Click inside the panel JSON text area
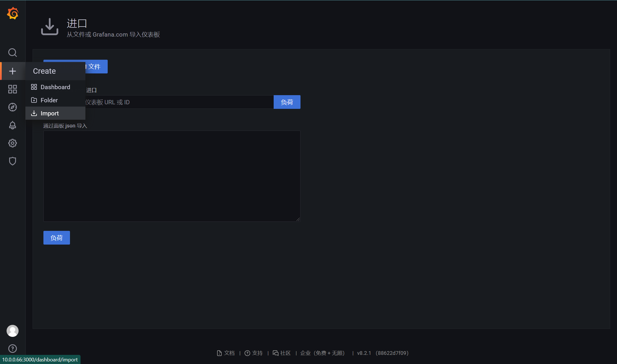Image resolution: width=617 pixels, height=364 pixels. pyautogui.click(x=172, y=176)
